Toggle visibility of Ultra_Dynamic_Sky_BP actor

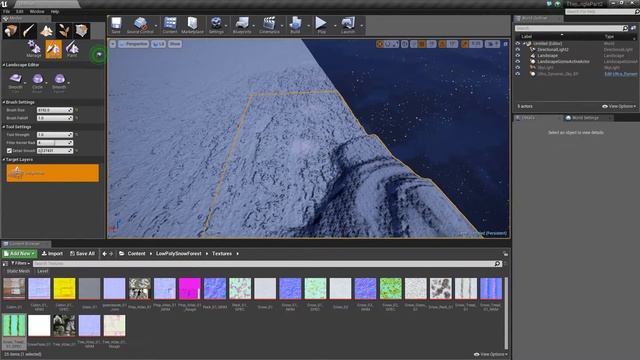[x=518, y=74]
